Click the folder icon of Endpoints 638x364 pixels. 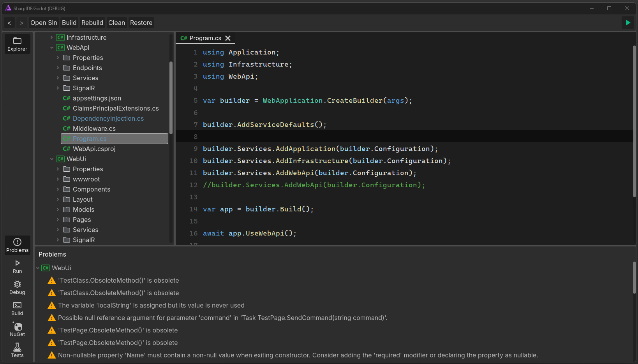point(67,68)
